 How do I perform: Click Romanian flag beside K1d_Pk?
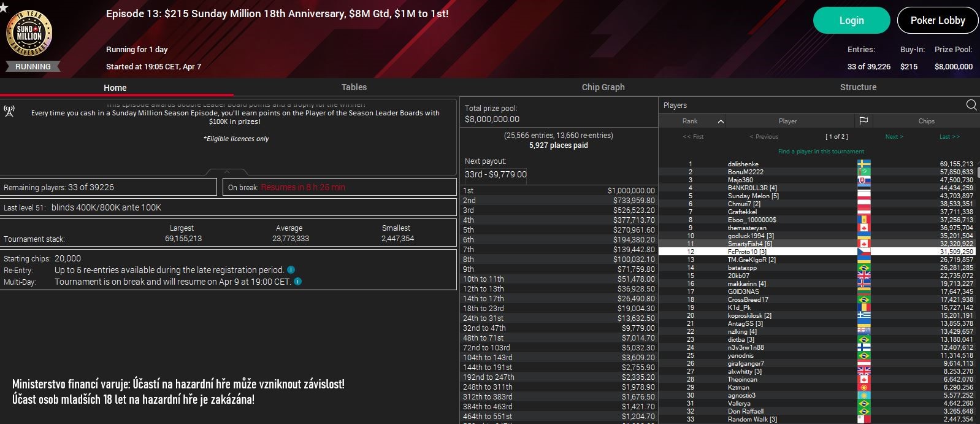point(863,307)
